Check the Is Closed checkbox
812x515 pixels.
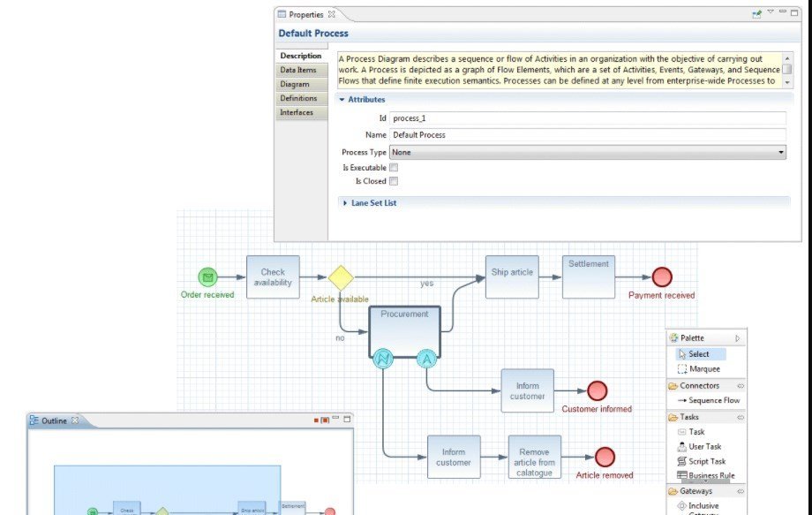click(394, 181)
